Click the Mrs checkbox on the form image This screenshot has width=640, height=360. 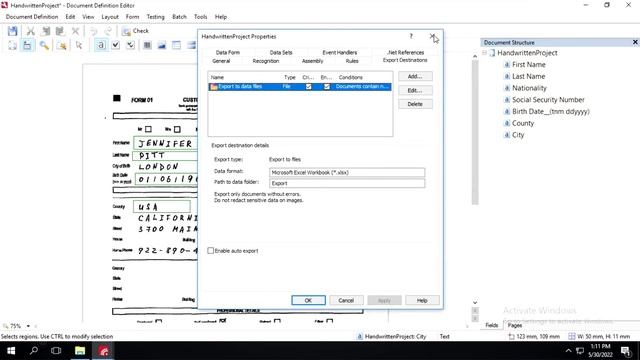[177, 129]
